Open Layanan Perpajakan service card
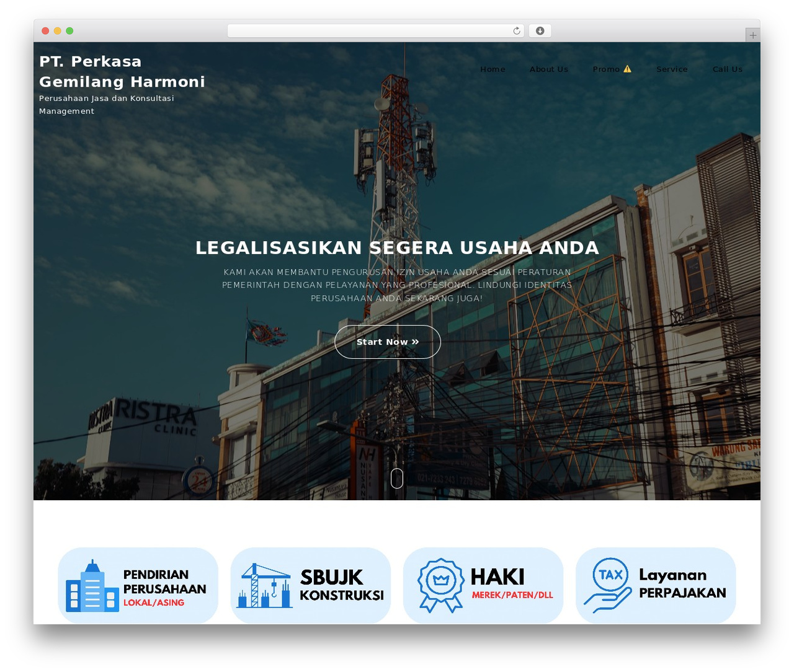Image resolution: width=794 pixels, height=672 pixels. (656, 585)
